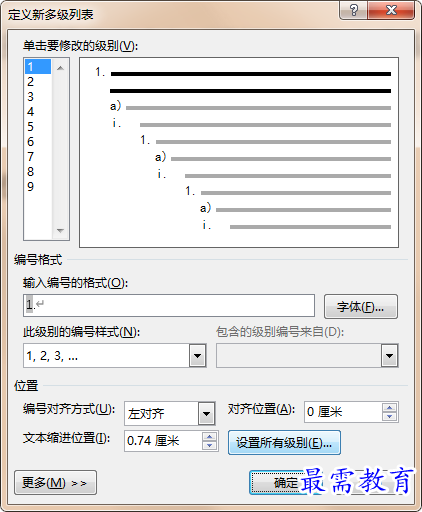Screen dimensions: 422x512
Task: Select level 6 in the level list
Action: tap(38, 141)
